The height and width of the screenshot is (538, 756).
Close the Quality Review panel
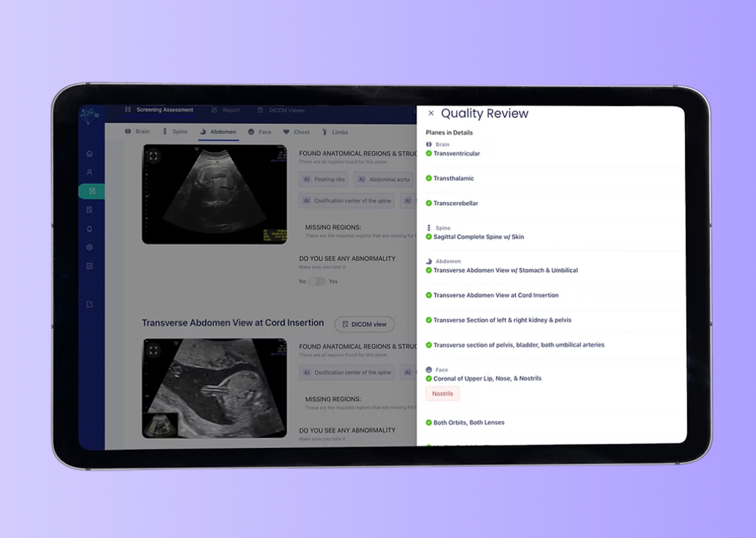(431, 114)
